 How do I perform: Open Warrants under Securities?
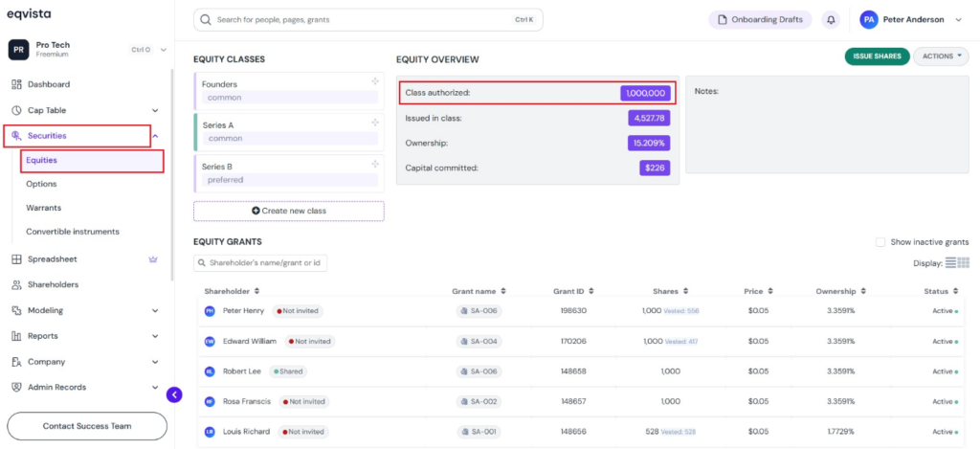44,208
